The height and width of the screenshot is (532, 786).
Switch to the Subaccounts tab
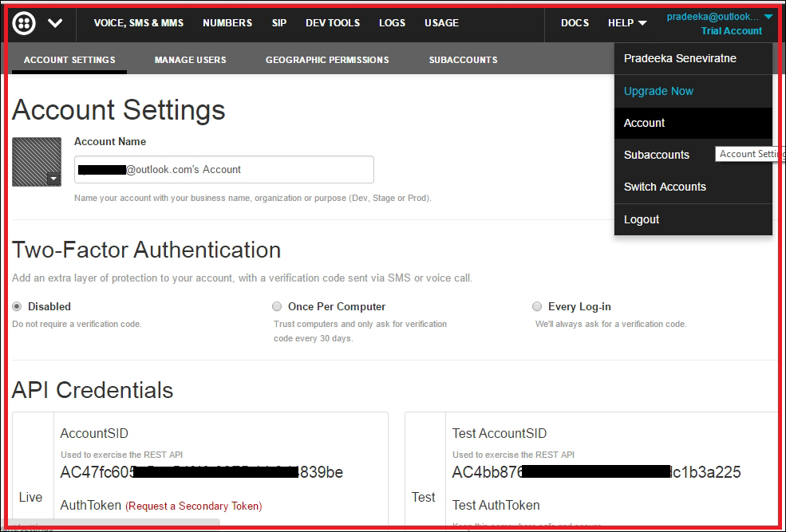[463, 60]
